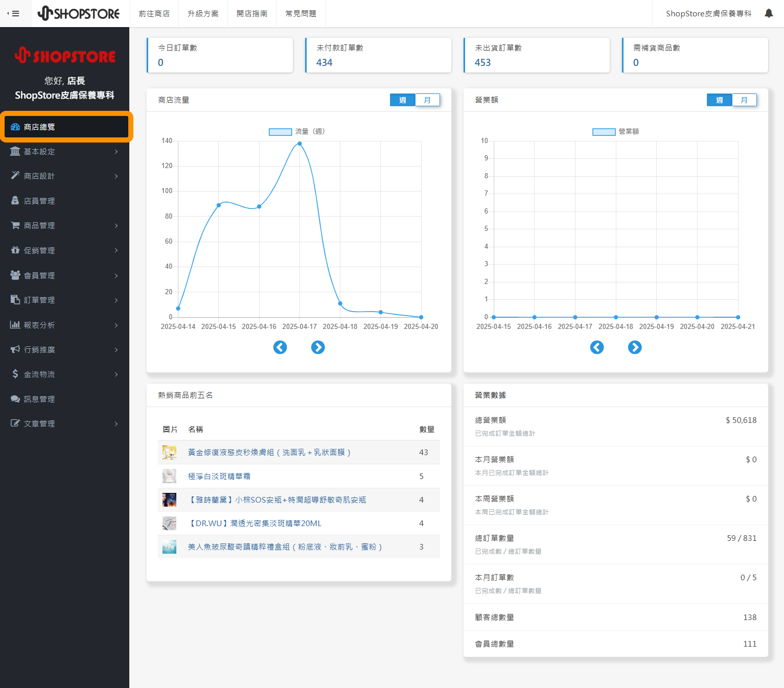Go to previous period in 營業額 chart
This screenshot has height=688, width=784.
[597, 347]
